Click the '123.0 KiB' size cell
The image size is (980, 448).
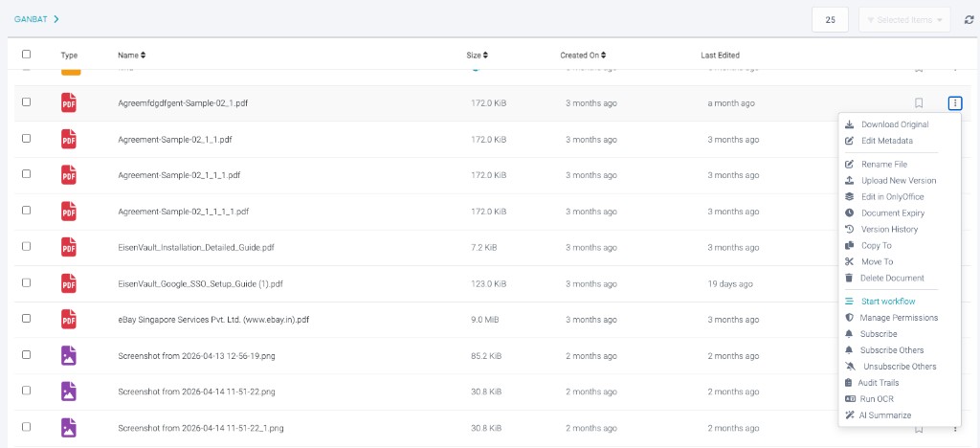488,283
